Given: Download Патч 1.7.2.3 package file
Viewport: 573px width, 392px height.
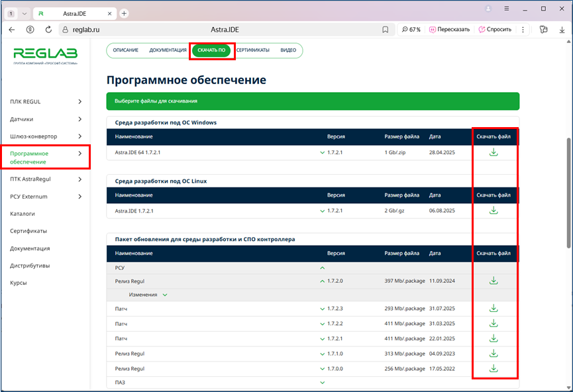Looking at the screenshot, I should pyautogui.click(x=493, y=309).
